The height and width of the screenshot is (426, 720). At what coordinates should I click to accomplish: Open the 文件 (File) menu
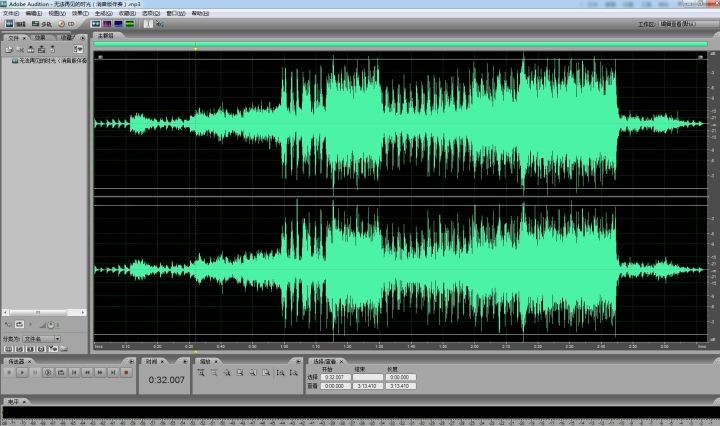9,13
